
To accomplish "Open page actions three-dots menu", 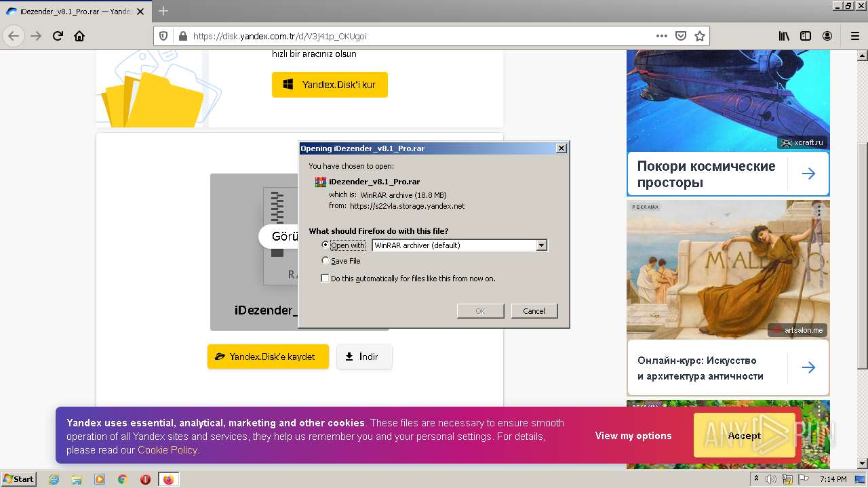I will (x=662, y=36).
